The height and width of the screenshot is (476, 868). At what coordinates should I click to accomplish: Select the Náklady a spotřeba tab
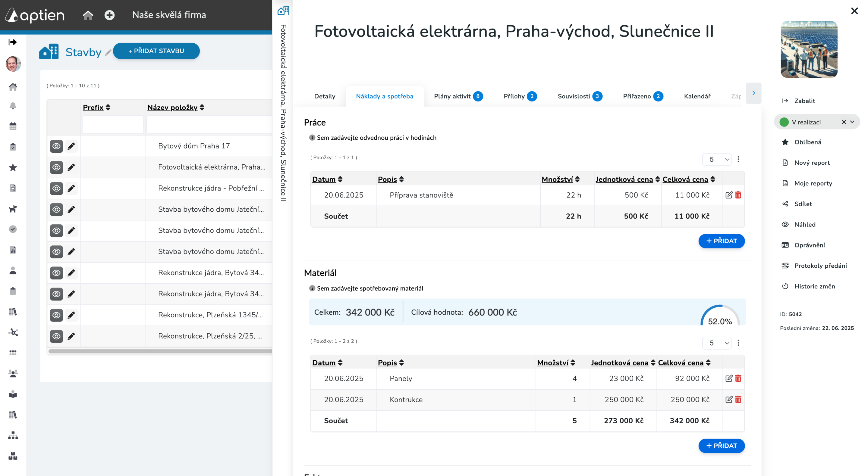pos(385,96)
